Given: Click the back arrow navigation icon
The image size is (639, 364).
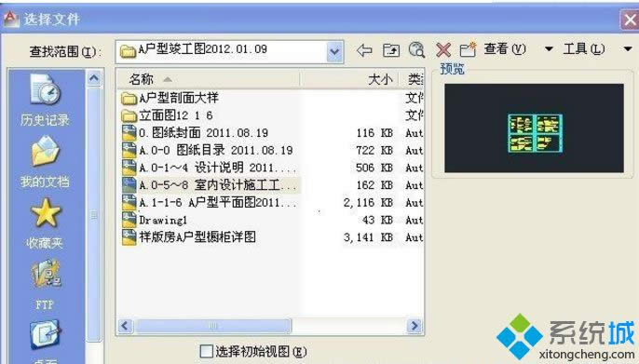Looking at the screenshot, I should point(364,50).
